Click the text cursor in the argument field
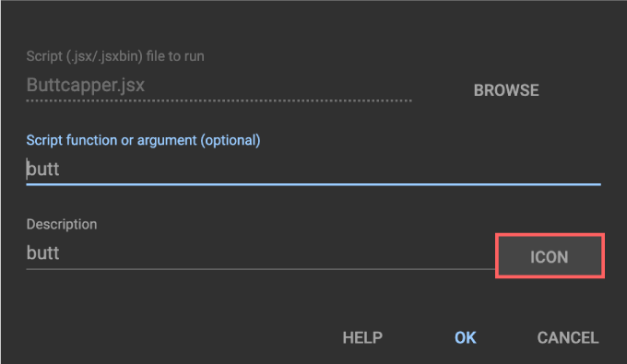This screenshot has width=627, height=364. pos(27,169)
